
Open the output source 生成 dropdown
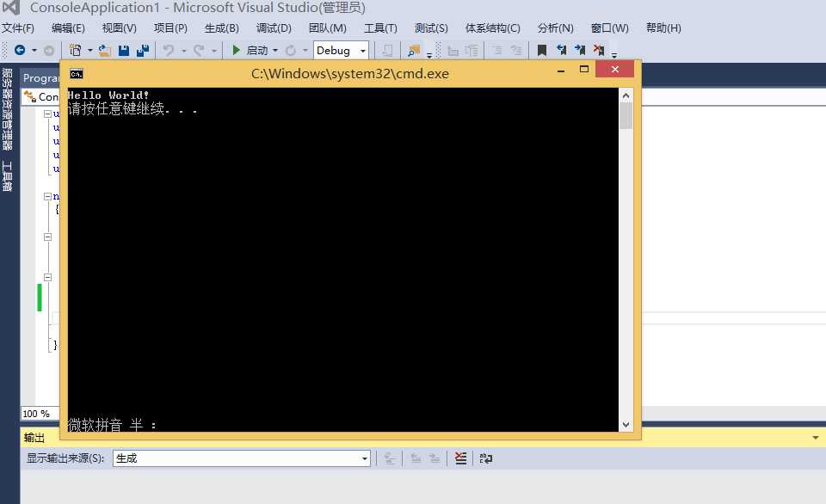(365, 458)
